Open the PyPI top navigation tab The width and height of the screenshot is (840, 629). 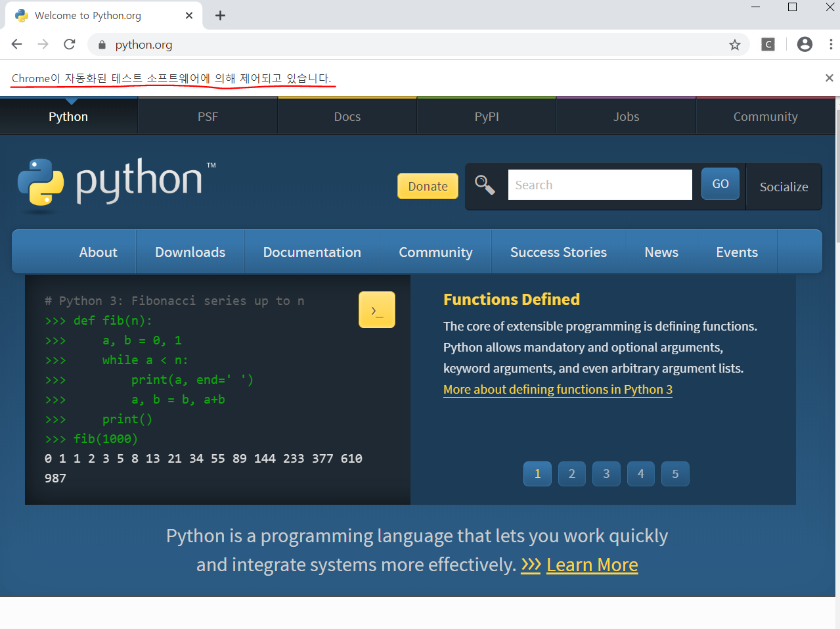coord(487,116)
